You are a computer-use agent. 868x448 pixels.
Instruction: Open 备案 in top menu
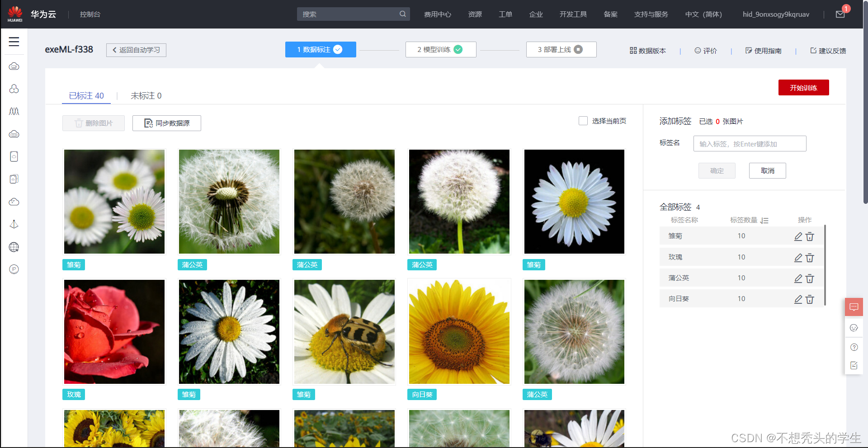click(x=611, y=14)
